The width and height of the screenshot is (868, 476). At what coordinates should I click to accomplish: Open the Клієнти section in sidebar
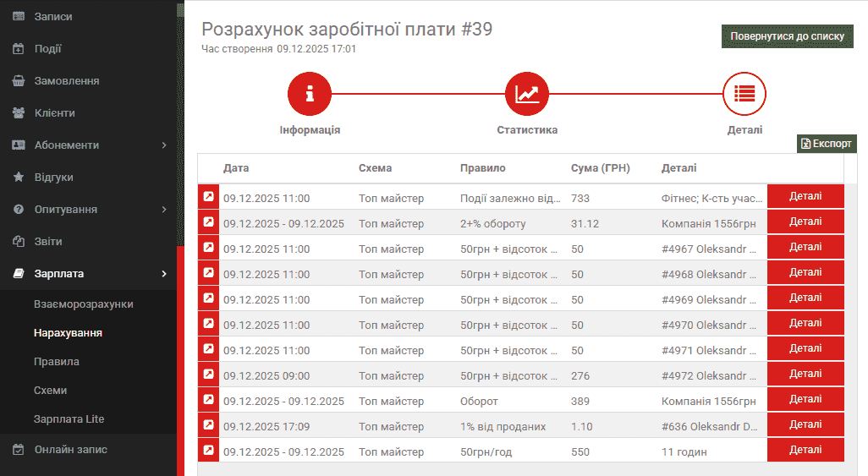tap(55, 113)
